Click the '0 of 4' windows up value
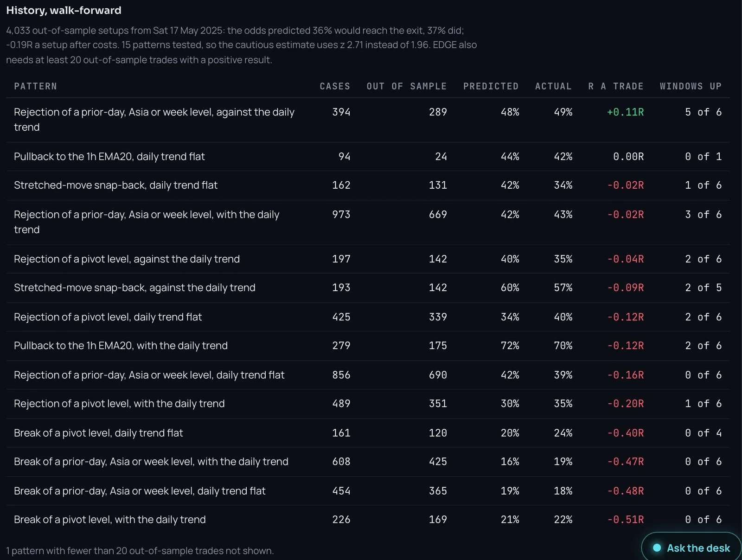The image size is (742, 560). pos(703,433)
